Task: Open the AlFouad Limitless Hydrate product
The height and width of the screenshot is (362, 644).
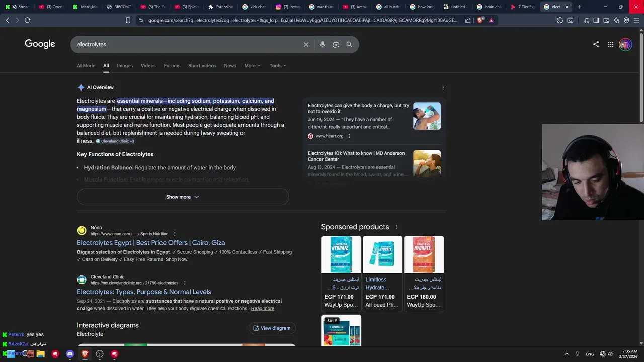Action: click(382, 274)
